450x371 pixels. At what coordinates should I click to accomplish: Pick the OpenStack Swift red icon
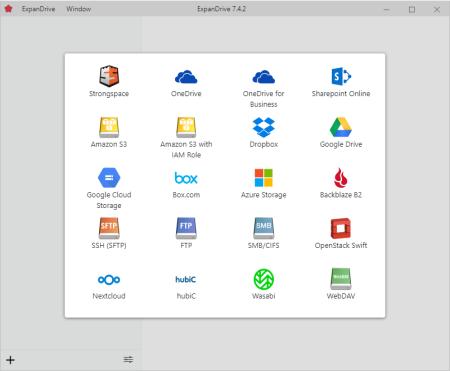coord(341,228)
